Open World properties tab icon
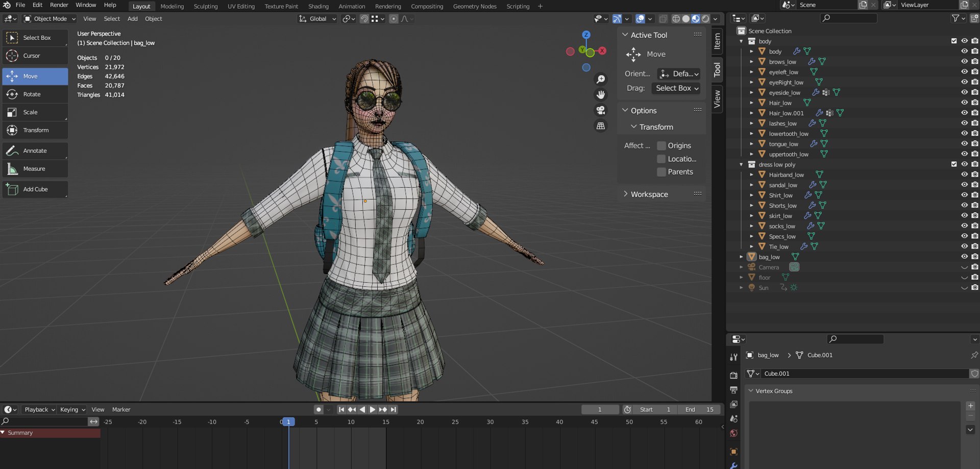The width and height of the screenshot is (980, 469). click(733, 433)
